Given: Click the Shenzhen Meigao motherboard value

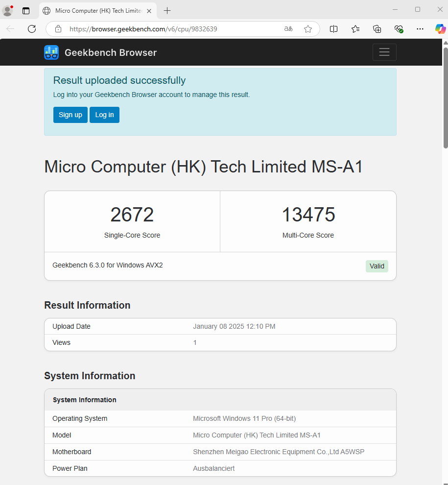Looking at the screenshot, I should coord(279,452).
